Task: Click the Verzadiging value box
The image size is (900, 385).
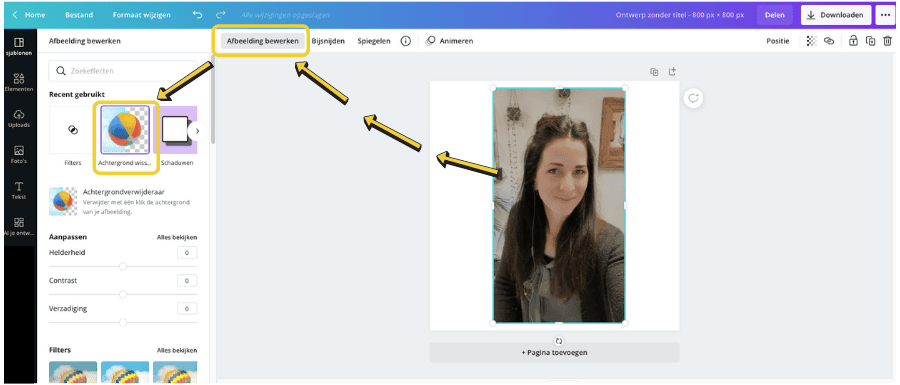Action: (x=187, y=309)
